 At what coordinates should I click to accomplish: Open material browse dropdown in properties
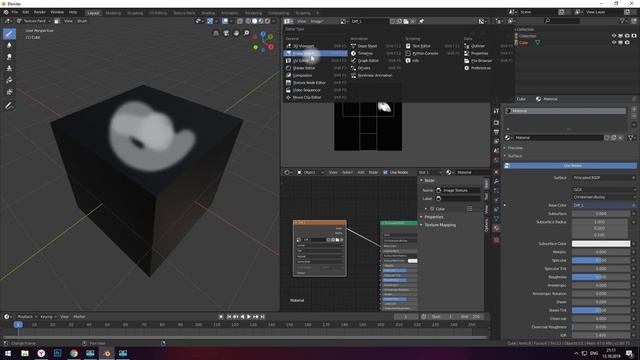point(508,138)
